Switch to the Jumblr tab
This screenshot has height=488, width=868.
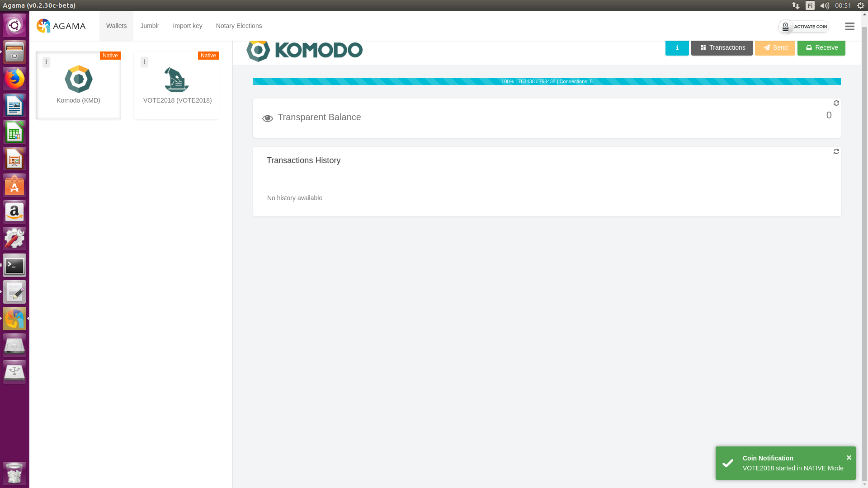click(x=150, y=26)
